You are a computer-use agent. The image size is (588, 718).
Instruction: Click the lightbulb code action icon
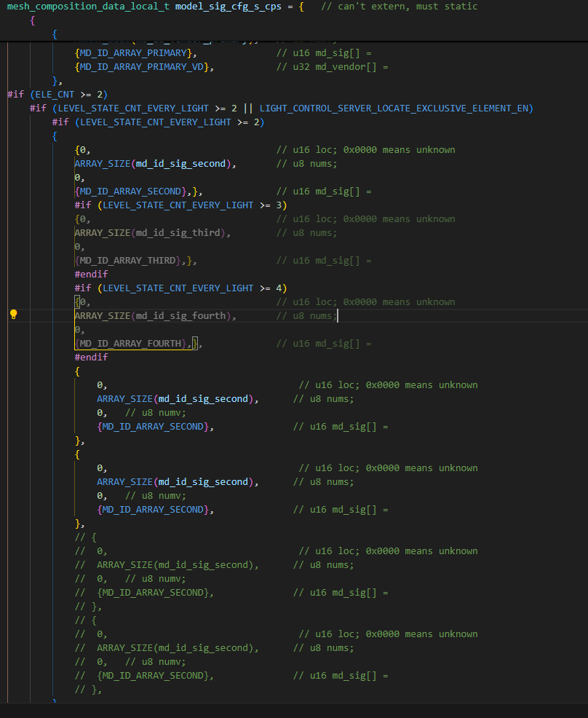pyautogui.click(x=13, y=315)
